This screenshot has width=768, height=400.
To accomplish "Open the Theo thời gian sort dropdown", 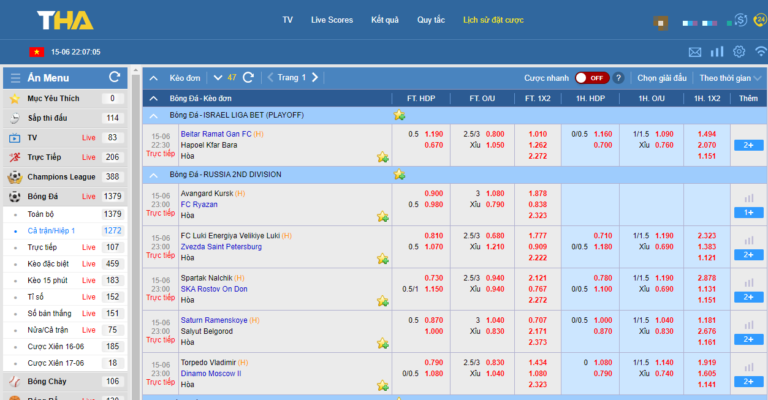I will coord(725,77).
